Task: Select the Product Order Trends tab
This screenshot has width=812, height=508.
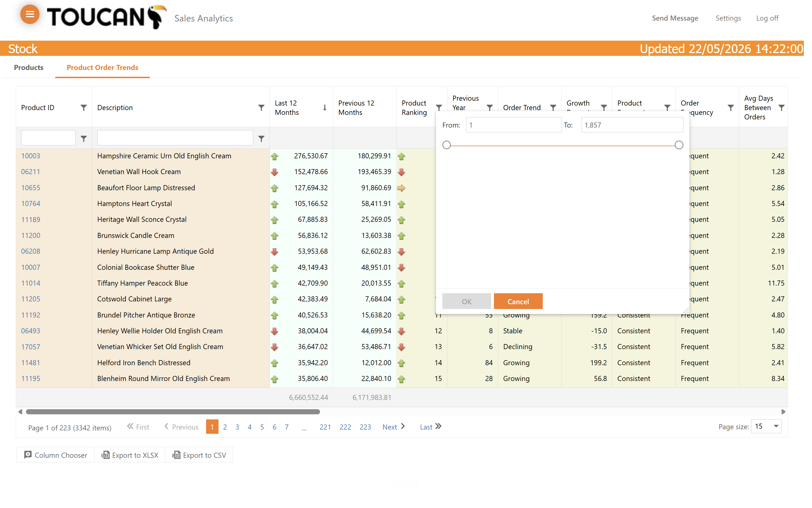Action: (102, 67)
